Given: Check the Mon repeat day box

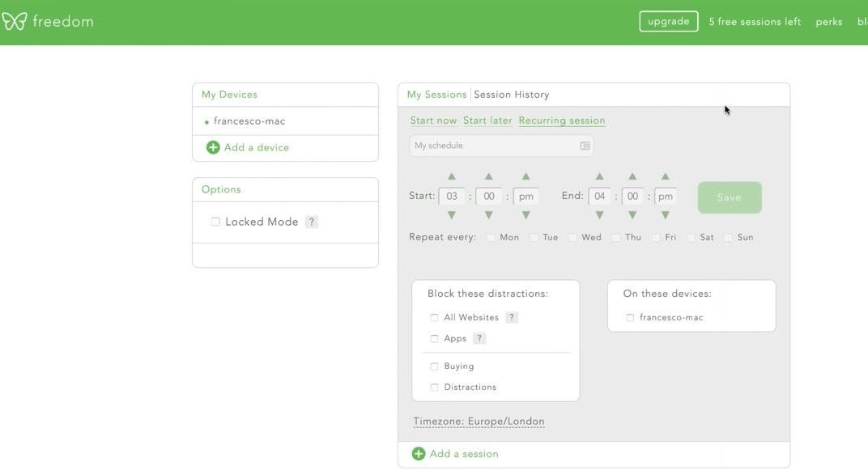Looking at the screenshot, I should pyautogui.click(x=491, y=237).
